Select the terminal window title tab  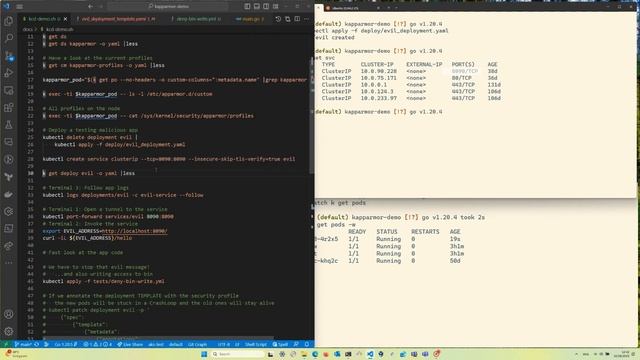pyautogui.click(x=353, y=8)
